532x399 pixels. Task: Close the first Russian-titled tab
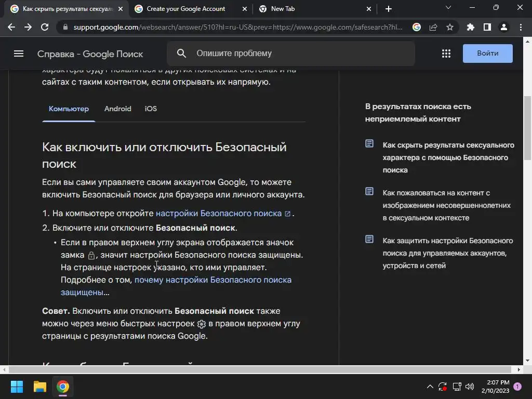[x=121, y=9]
